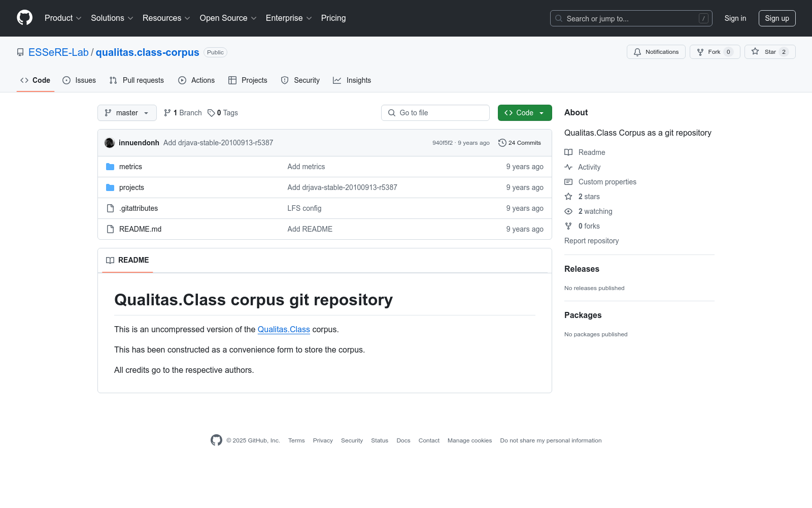Click the Contact link in footer
This screenshot has height=508, width=812.
(429, 440)
